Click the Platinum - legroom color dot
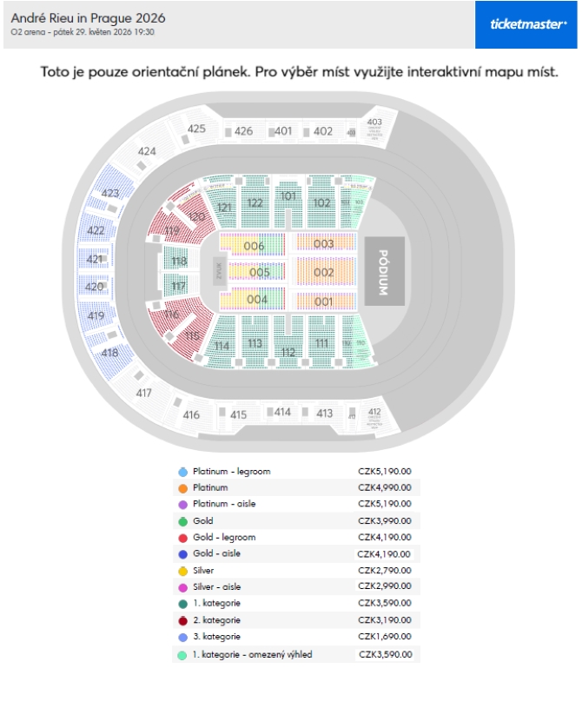The width and height of the screenshot is (582, 728). [183, 473]
